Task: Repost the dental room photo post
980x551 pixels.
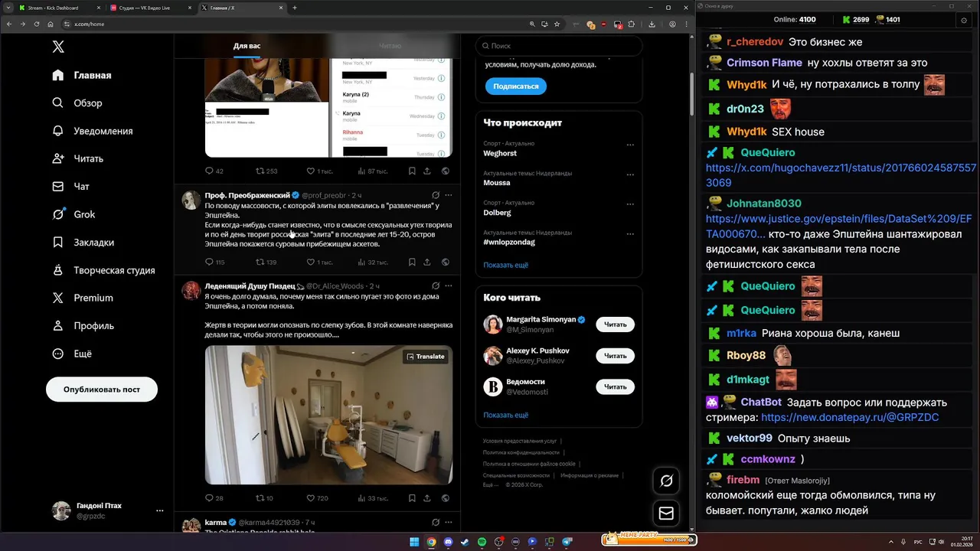Action: pyautogui.click(x=260, y=498)
